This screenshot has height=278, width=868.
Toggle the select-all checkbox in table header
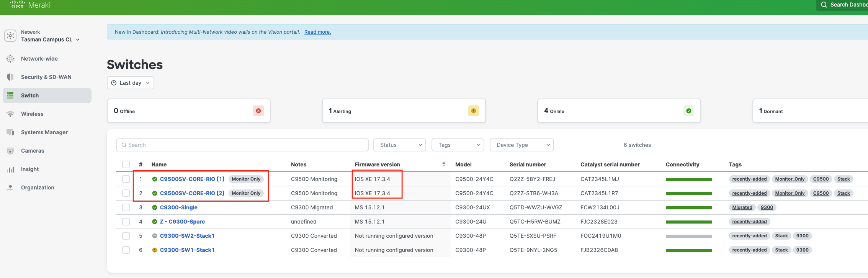point(126,164)
